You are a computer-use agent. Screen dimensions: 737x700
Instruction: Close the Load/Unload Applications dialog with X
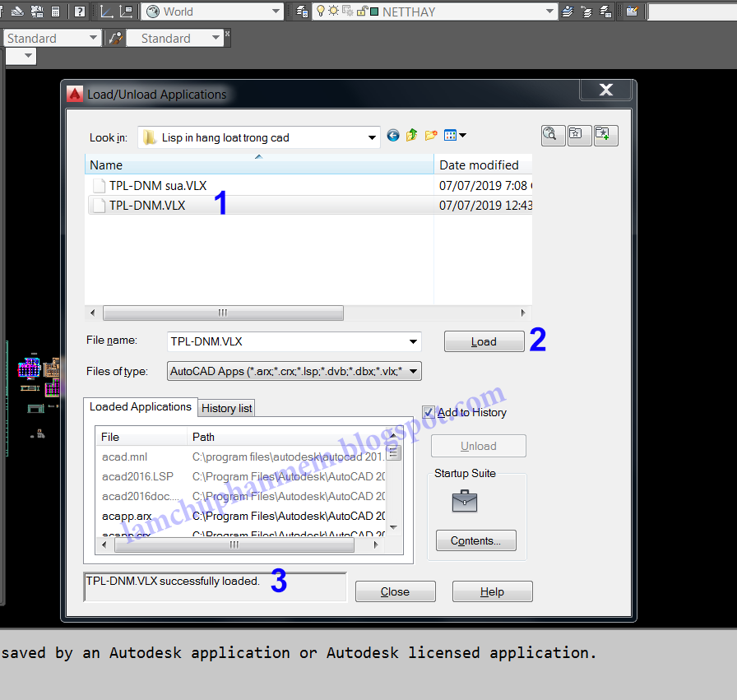click(x=605, y=90)
